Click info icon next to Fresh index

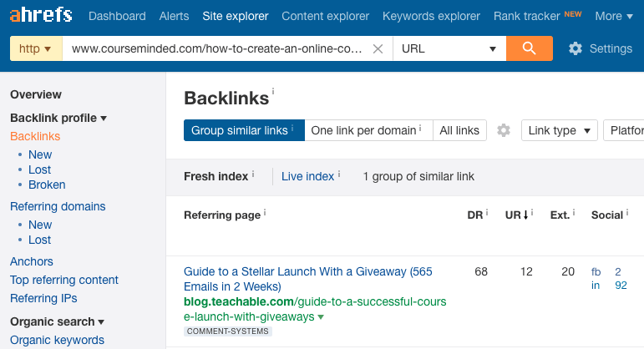253,175
